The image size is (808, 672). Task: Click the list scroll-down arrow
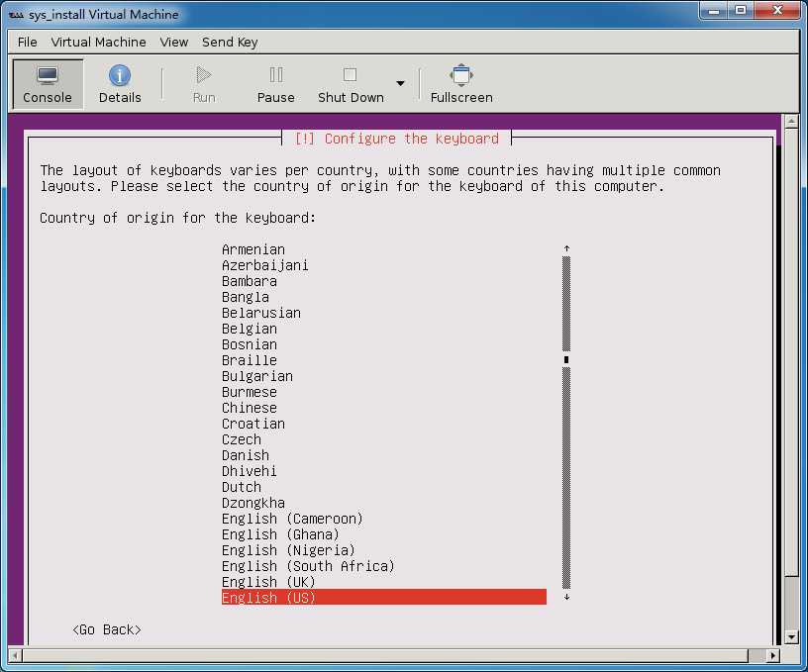pyautogui.click(x=566, y=597)
